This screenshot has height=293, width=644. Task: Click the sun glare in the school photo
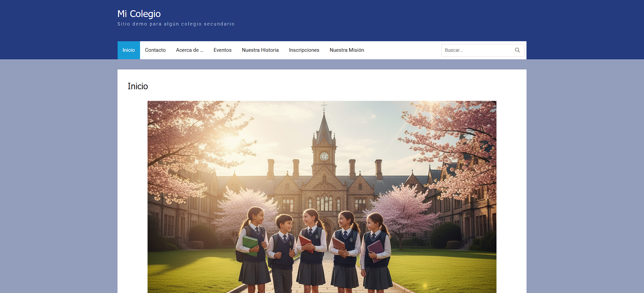point(230,141)
